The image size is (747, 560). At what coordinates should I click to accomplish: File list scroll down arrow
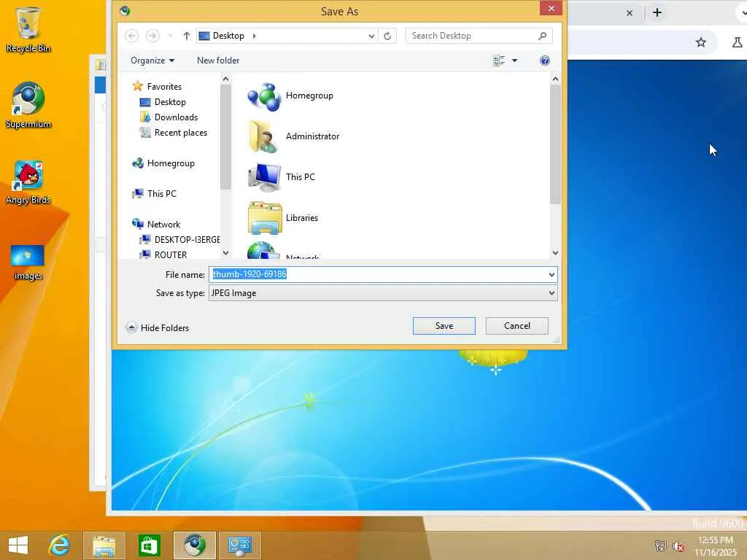tap(555, 253)
